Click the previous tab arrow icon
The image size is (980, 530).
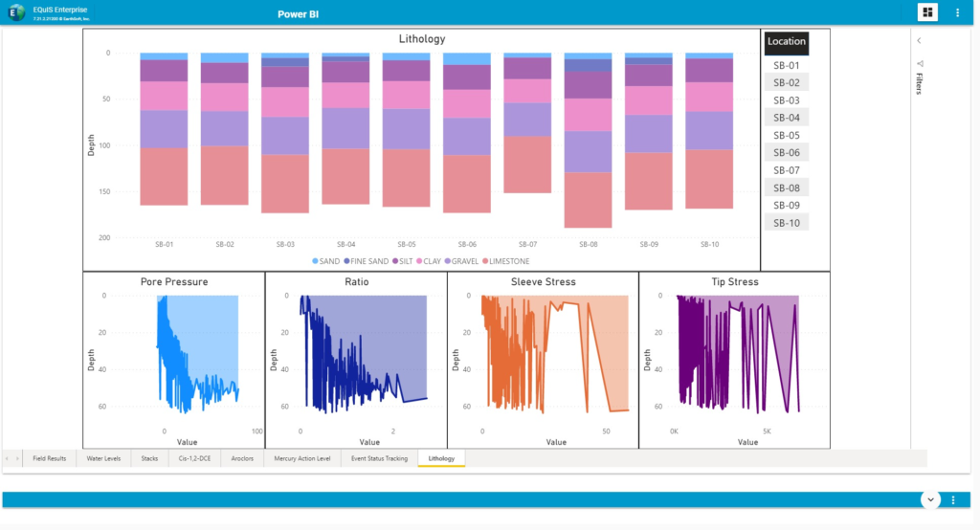click(x=8, y=459)
